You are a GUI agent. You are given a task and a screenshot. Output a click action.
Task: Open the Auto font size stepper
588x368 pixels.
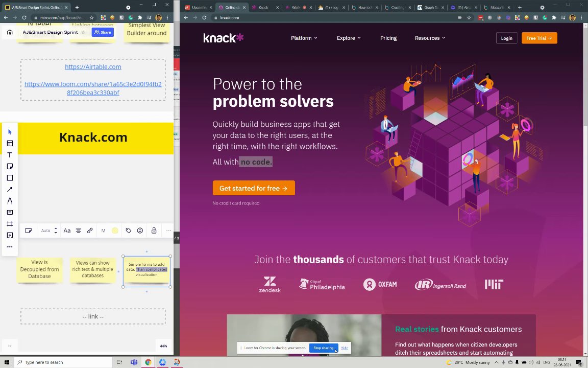click(56, 231)
